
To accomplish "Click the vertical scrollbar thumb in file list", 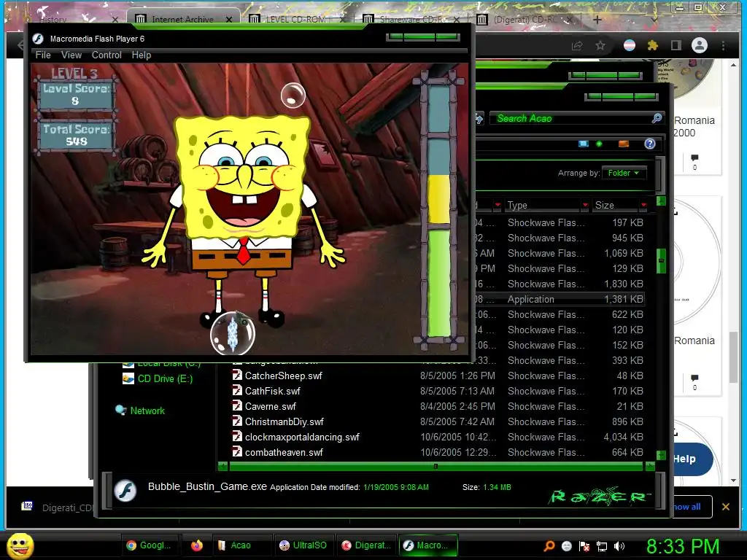I will coord(661,261).
